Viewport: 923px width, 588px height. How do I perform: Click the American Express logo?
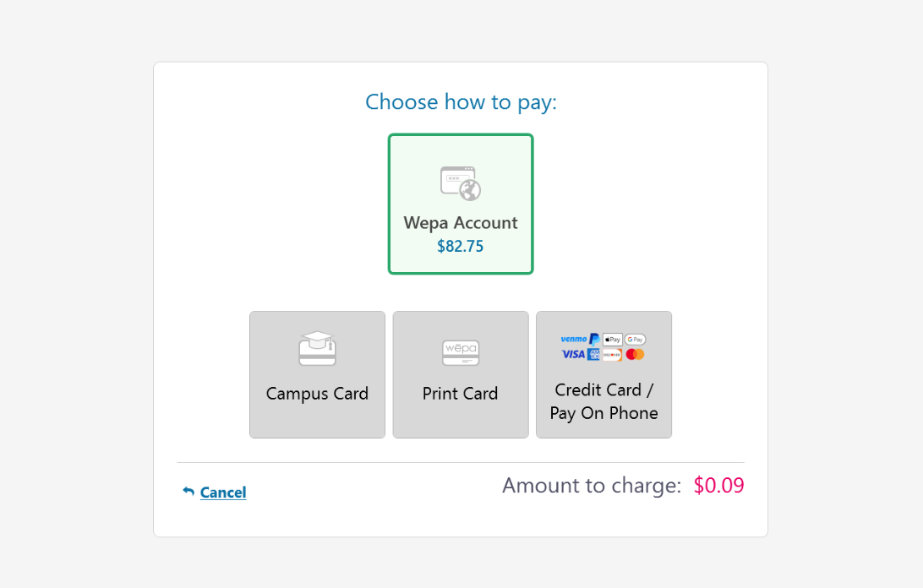[594, 354]
